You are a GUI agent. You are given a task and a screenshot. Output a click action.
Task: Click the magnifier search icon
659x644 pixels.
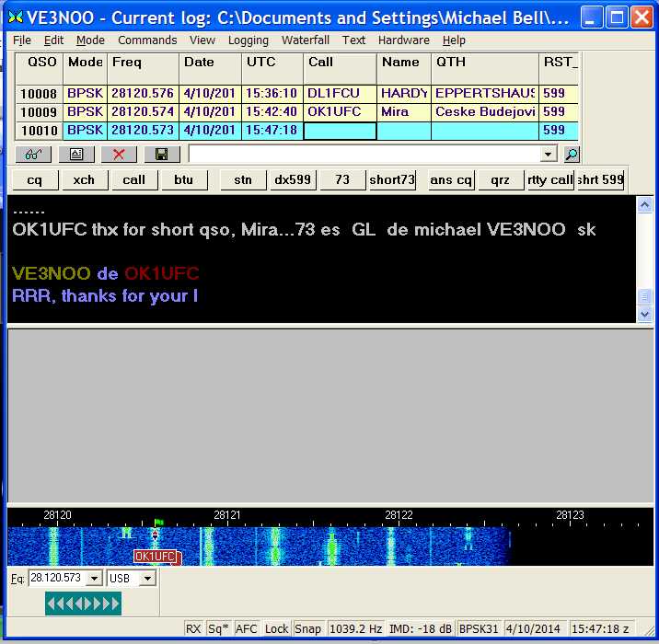(572, 155)
